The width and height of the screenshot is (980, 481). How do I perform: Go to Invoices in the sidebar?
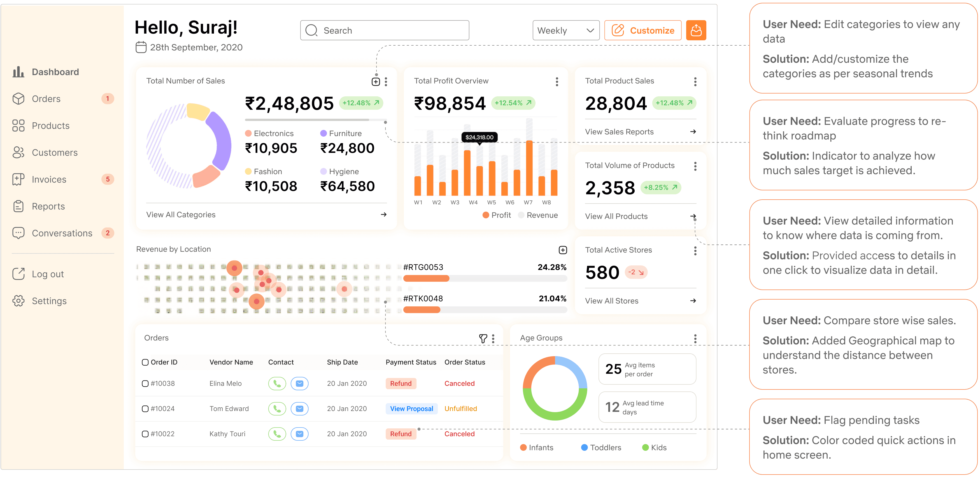pyautogui.click(x=49, y=179)
